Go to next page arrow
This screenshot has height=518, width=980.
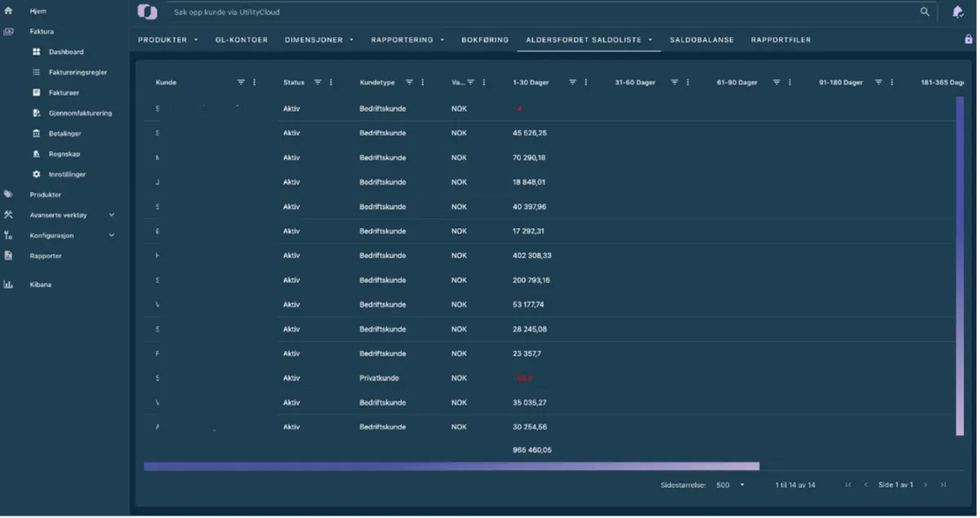click(x=925, y=485)
